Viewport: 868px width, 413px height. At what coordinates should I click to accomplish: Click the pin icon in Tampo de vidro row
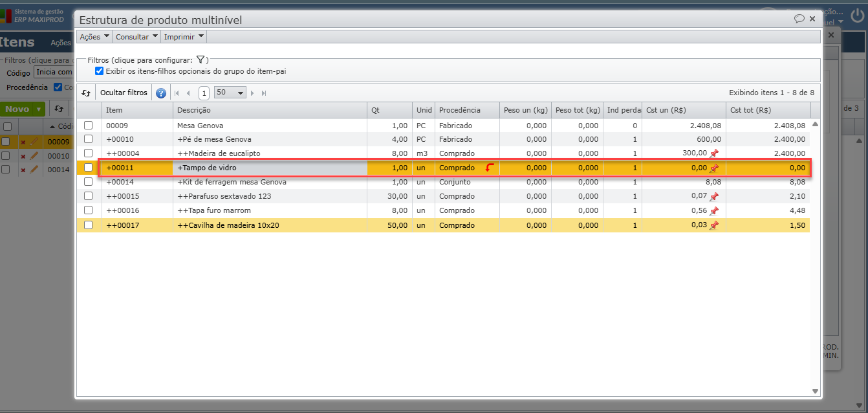tap(714, 168)
